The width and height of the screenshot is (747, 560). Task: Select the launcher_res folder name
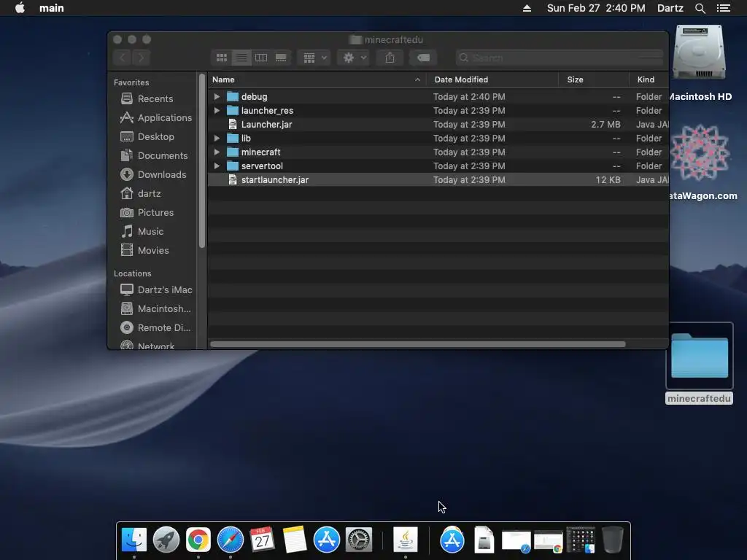(267, 111)
